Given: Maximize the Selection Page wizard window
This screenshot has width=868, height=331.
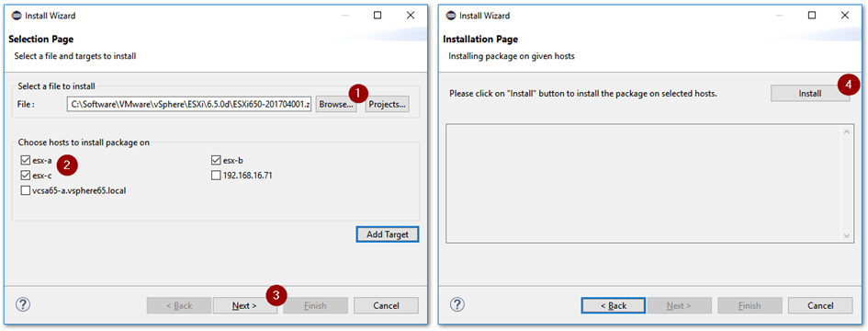Looking at the screenshot, I should [x=378, y=16].
